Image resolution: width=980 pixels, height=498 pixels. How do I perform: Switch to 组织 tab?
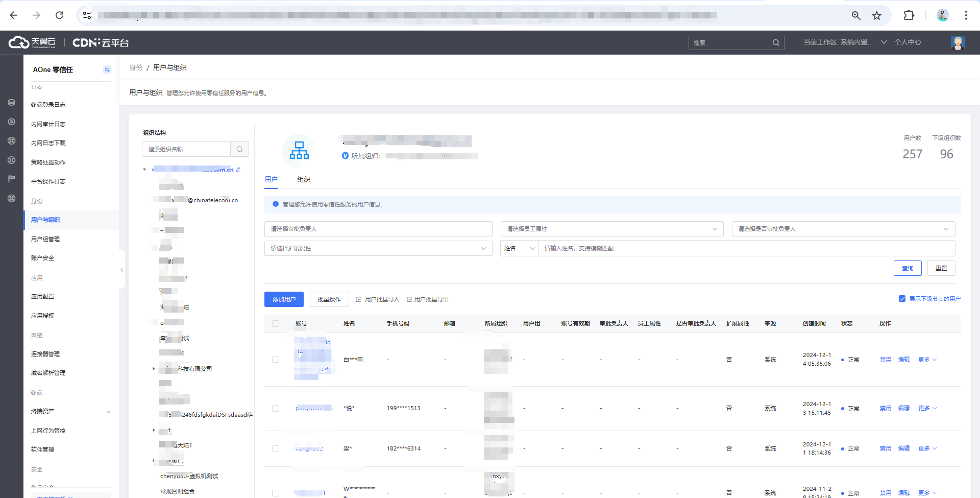(x=304, y=179)
